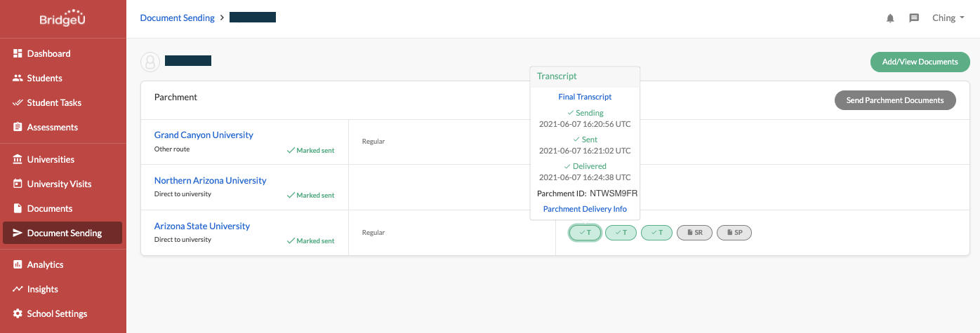Click the Sent timestamp 16:21:02 UTC
The image size is (980, 333).
coord(585,151)
